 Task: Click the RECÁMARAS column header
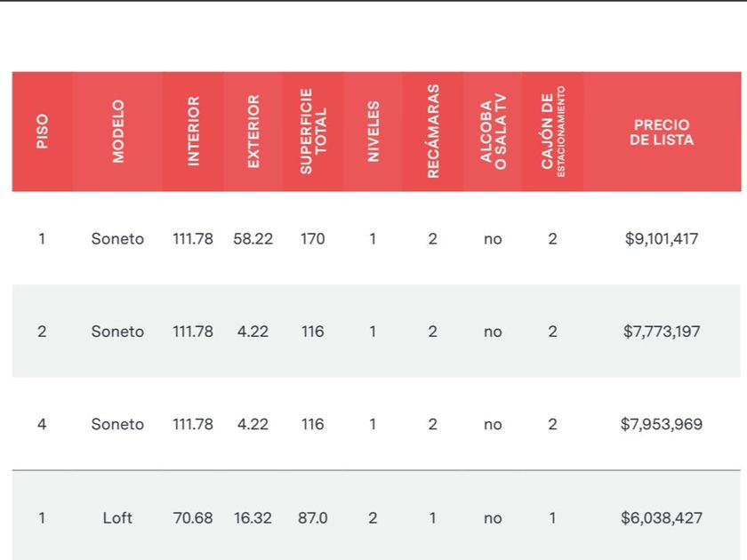pos(433,132)
